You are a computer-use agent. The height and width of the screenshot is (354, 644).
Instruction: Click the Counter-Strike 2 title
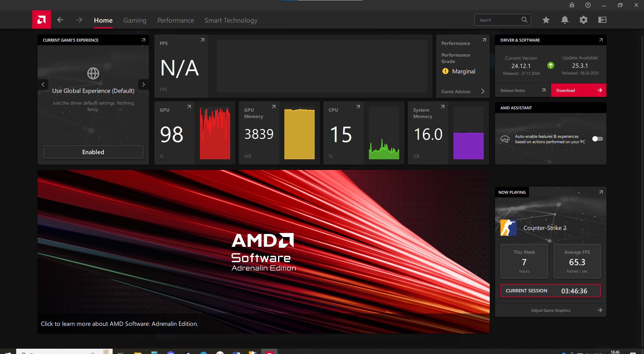coord(545,228)
